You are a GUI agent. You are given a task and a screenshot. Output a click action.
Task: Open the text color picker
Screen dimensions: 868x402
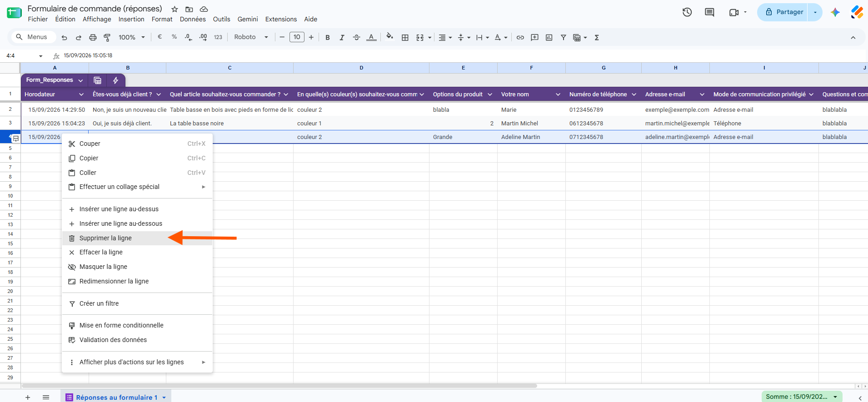[371, 37]
